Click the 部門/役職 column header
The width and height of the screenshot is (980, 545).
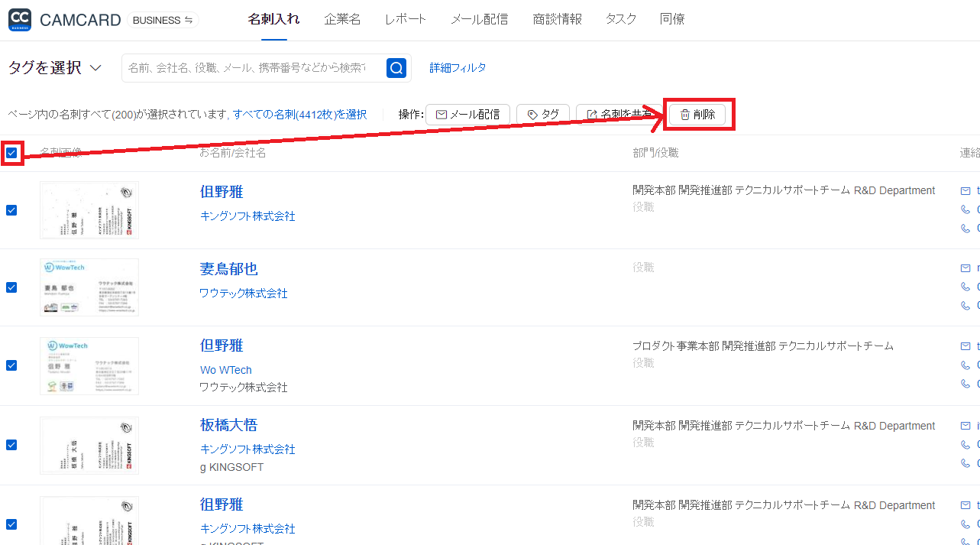click(655, 153)
